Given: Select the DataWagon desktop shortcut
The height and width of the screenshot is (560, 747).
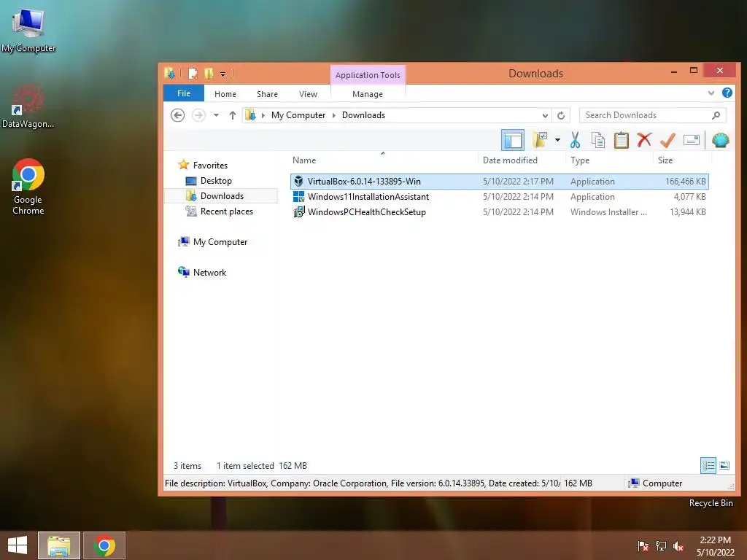Looking at the screenshot, I should [x=28, y=106].
